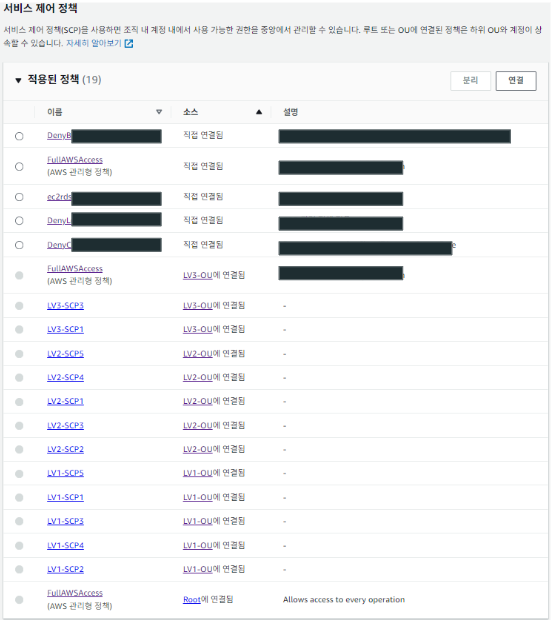Open the Root source link
Image resolution: width=552 pixels, height=620 pixels.
click(x=192, y=600)
